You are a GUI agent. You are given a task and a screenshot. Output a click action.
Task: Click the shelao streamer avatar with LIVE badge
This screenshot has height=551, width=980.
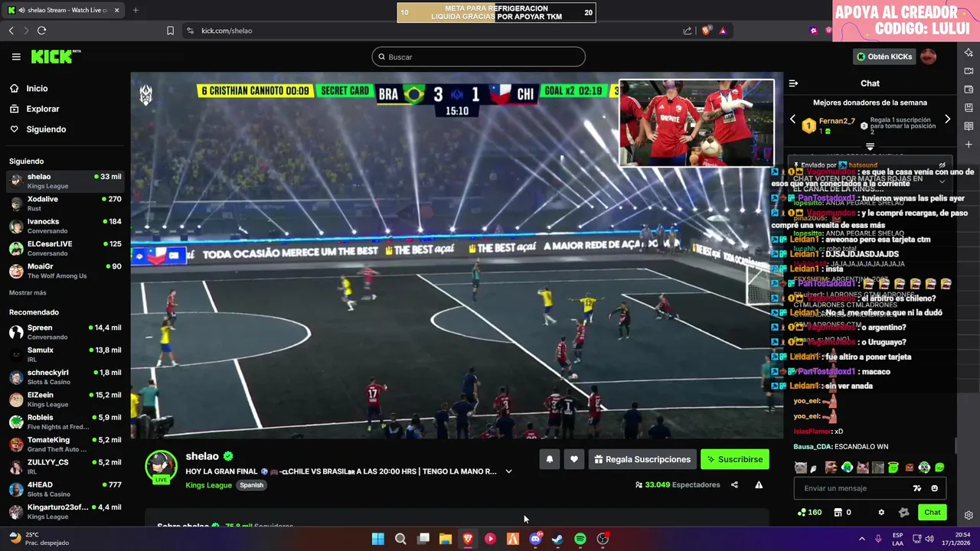click(161, 467)
